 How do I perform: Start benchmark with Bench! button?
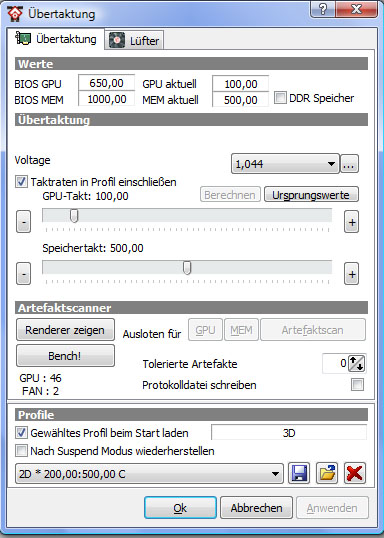[65, 356]
